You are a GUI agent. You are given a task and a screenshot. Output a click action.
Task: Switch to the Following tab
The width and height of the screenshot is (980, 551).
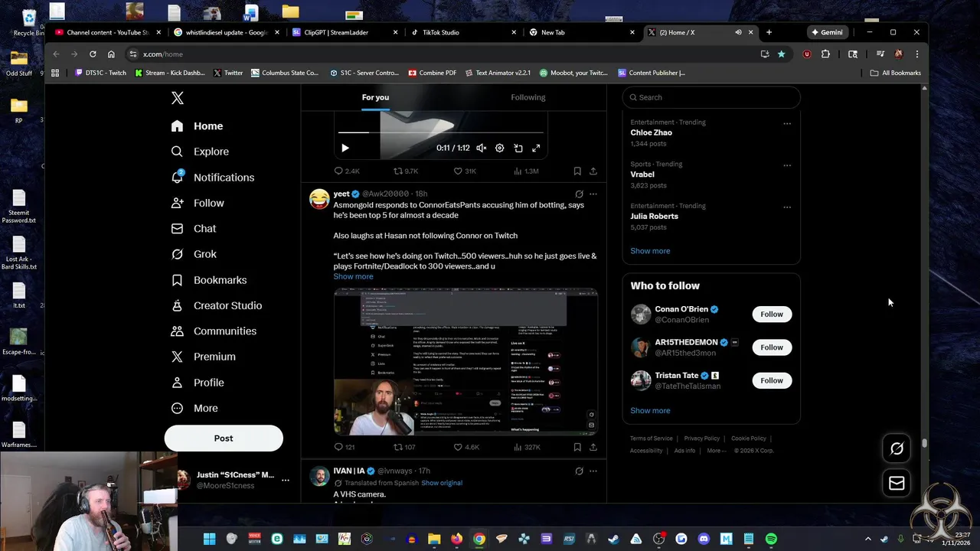click(528, 97)
